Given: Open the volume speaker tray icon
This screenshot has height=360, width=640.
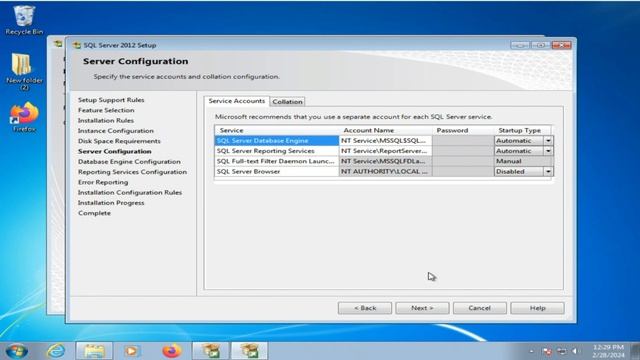Looking at the screenshot, I should [575, 351].
